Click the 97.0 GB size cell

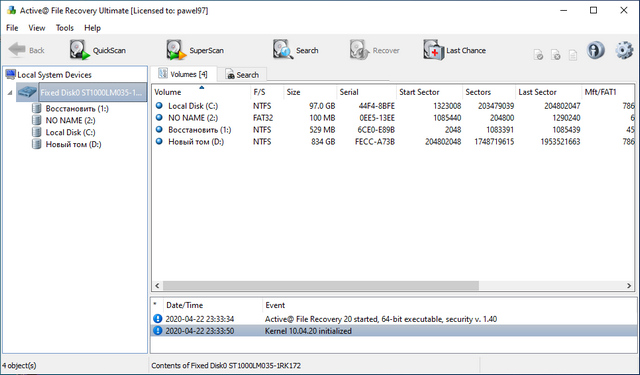(322, 106)
